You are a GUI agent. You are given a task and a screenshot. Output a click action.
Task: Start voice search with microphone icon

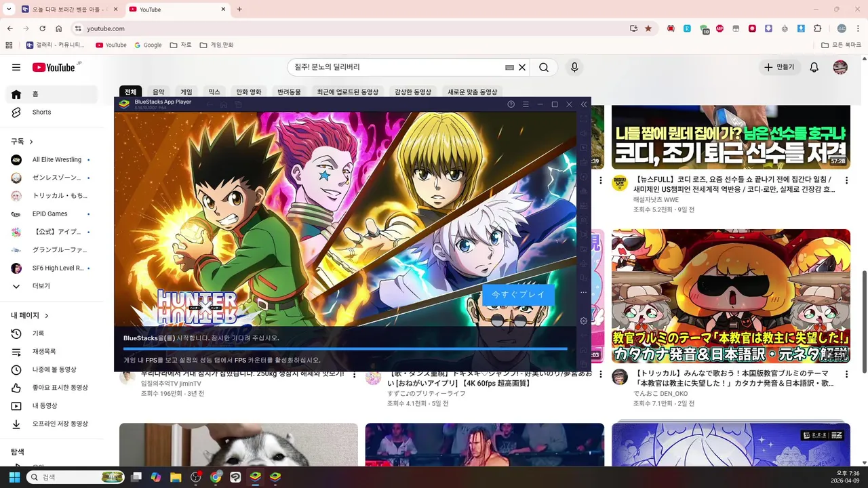pyautogui.click(x=574, y=67)
